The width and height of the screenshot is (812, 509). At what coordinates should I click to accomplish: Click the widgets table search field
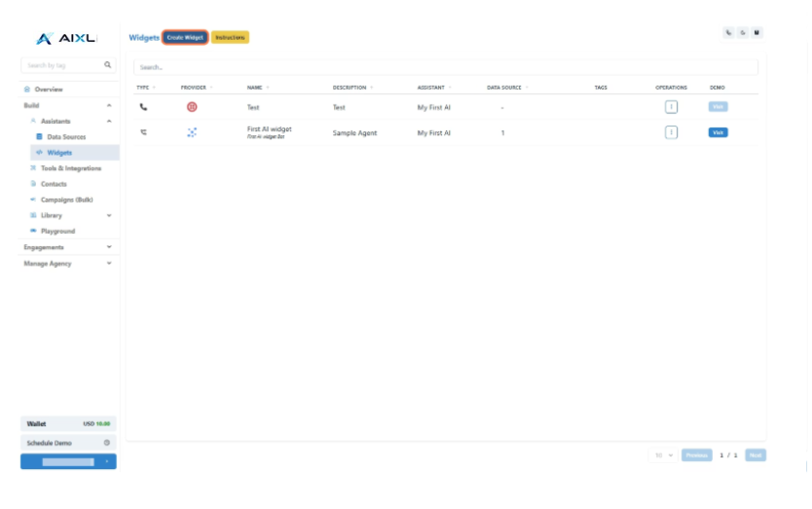(x=445, y=67)
